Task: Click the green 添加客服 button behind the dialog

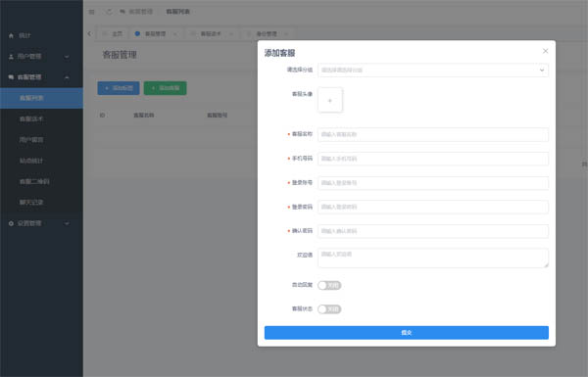Action: pos(165,88)
